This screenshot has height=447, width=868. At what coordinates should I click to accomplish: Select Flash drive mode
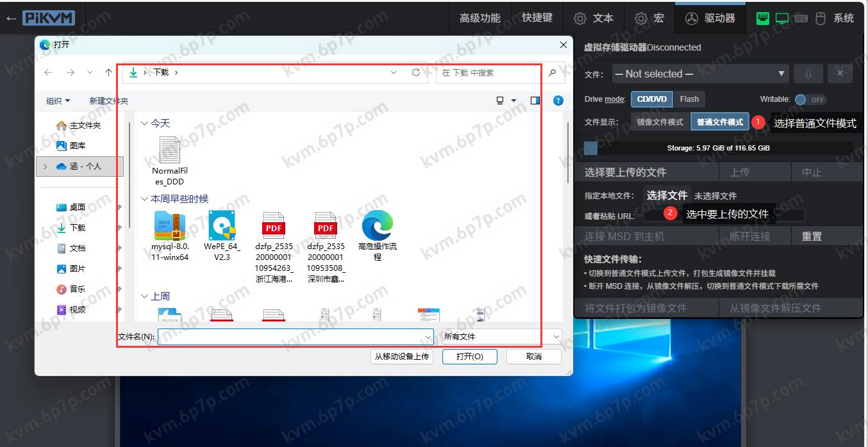pyautogui.click(x=689, y=99)
